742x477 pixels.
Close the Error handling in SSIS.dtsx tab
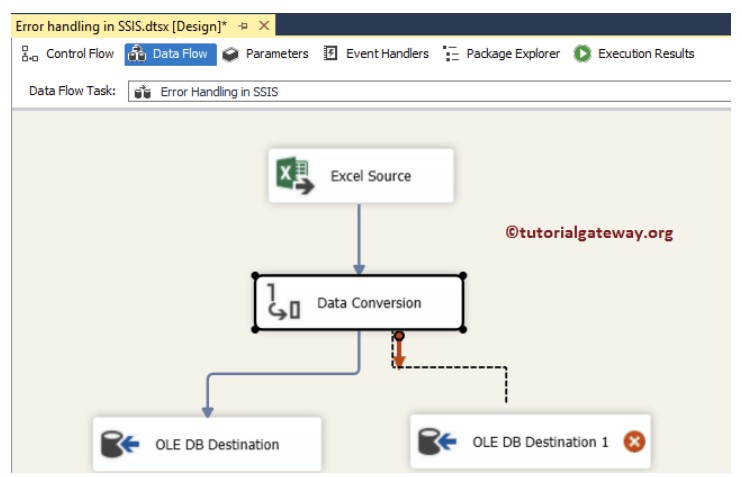[x=264, y=26]
